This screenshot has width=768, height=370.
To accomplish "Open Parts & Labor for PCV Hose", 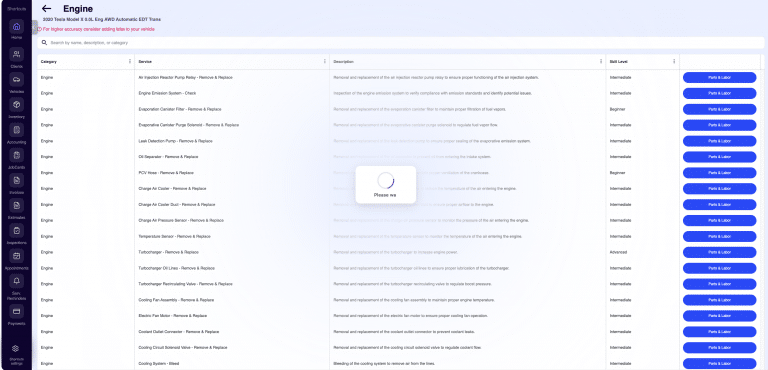I will (720, 173).
